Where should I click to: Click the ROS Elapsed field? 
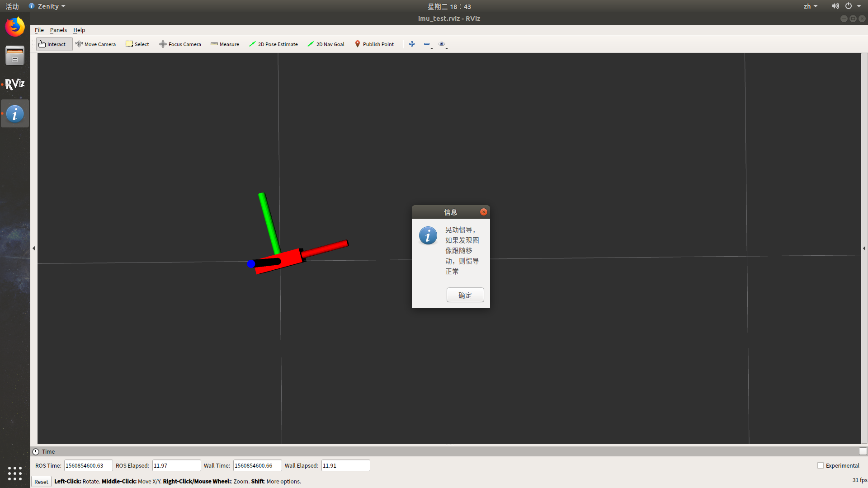point(176,465)
